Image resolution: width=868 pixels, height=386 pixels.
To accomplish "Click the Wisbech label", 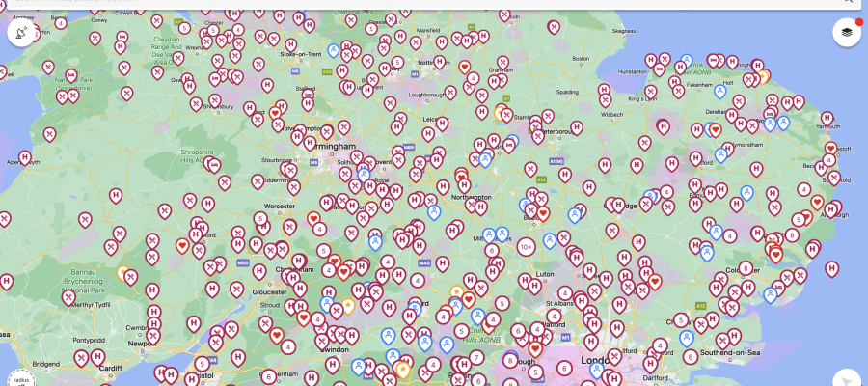I will [611, 115].
